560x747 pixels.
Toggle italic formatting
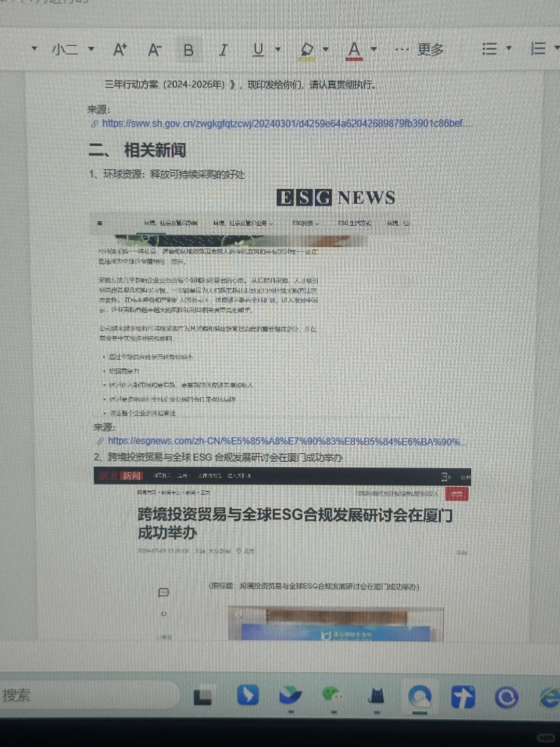(223, 50)
